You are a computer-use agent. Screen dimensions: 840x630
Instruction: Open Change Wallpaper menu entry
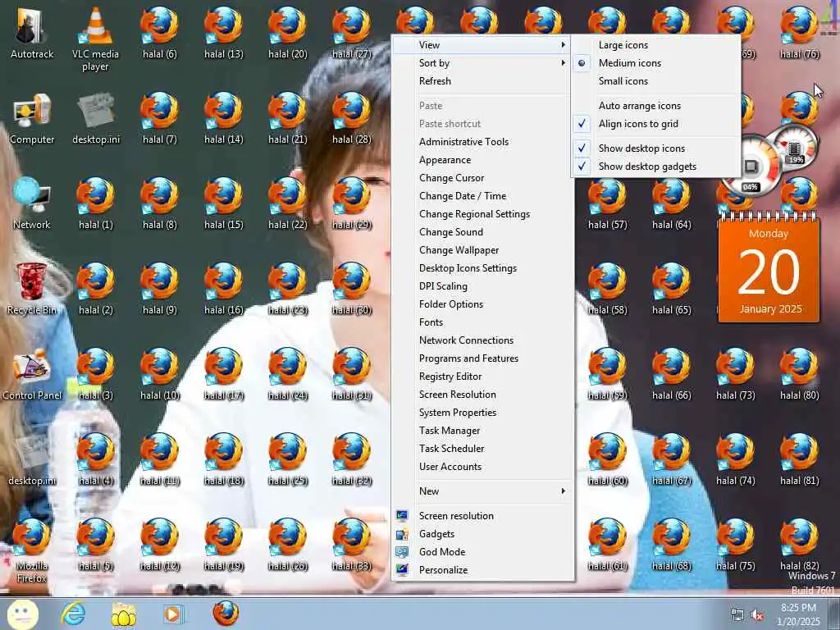482,250
